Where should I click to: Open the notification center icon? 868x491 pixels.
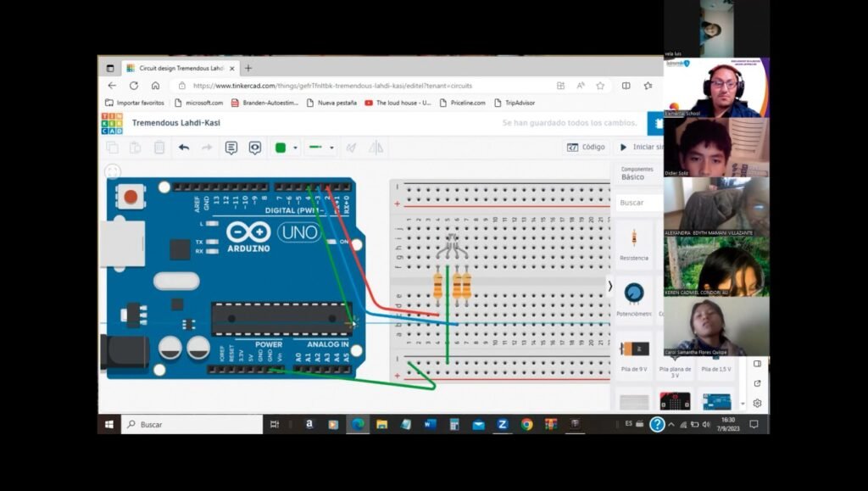tap(754, 425)
